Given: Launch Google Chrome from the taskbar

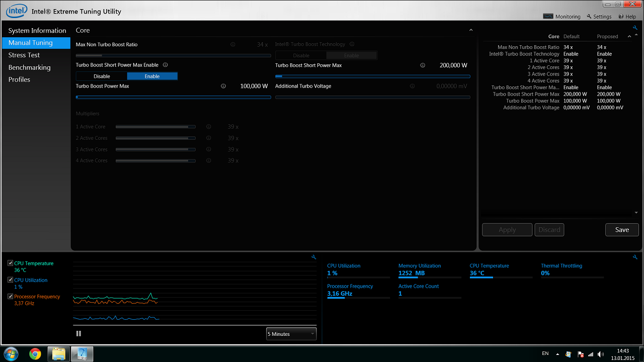Looking at the screenshot, I should click(x=35, y=354).
